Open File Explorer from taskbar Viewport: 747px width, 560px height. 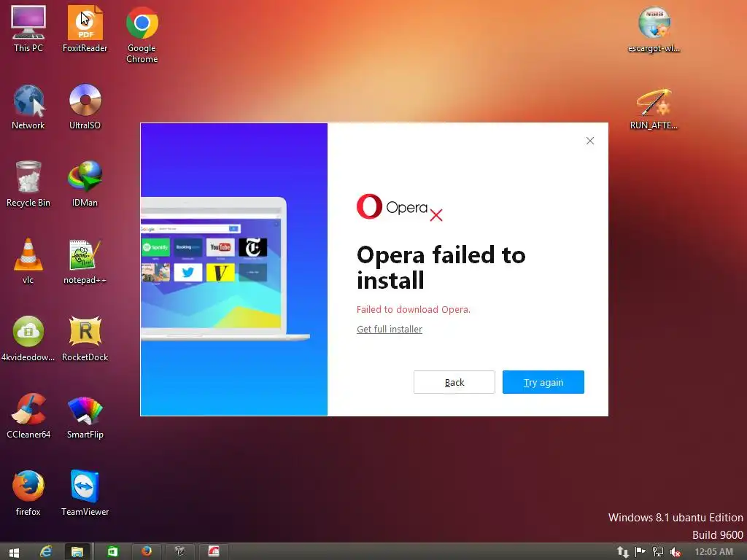pyautogui.click(x=77, y=551)
